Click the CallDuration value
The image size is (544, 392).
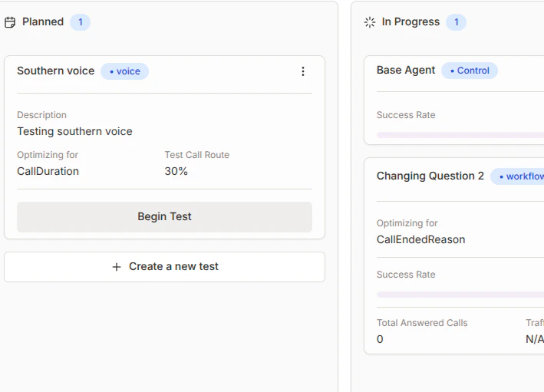pyautogui.click(x=48, y=171)
